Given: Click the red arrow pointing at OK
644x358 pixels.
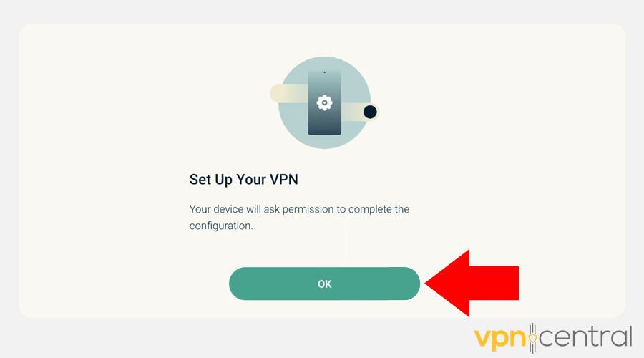Looking at the screenshot, I should (x=472, y=284).
